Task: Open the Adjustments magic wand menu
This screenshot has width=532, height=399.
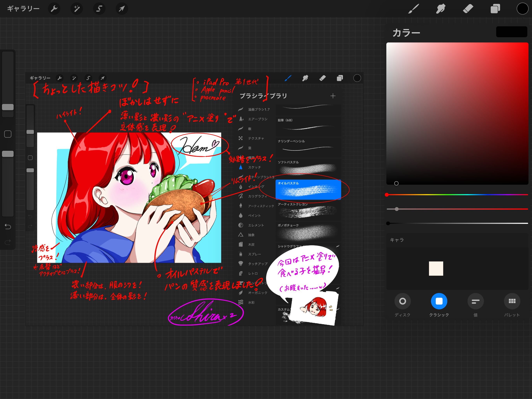Action: click(77, 9)
